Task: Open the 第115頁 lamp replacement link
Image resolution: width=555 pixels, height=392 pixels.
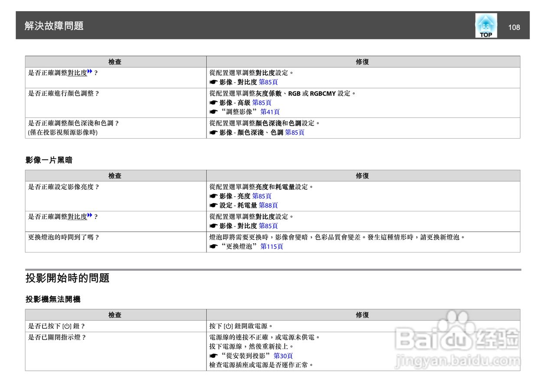Action: [x=271, y=246]
